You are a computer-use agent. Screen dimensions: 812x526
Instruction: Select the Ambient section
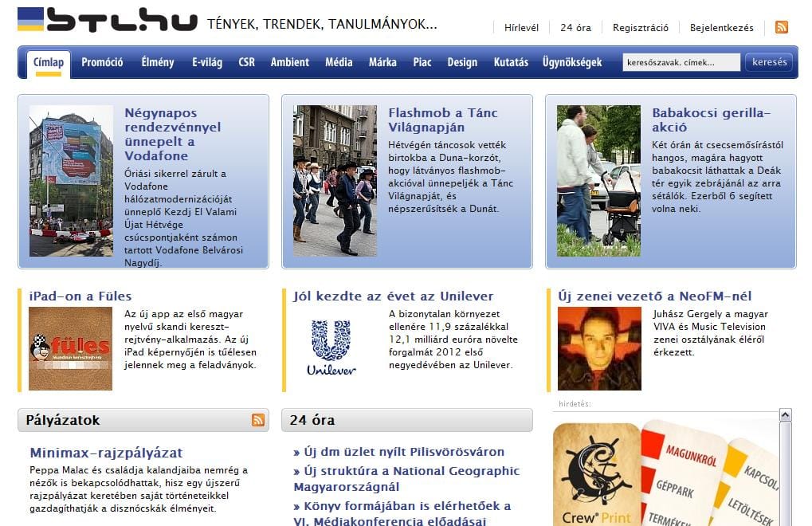tap(289, 62)
